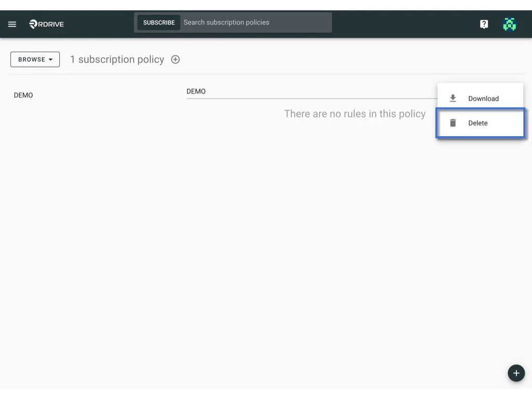The height and width of the screenshot is (399, 532).
Task: Click the SUBSCRIBE label in the search bar
Action: (158, 22)
